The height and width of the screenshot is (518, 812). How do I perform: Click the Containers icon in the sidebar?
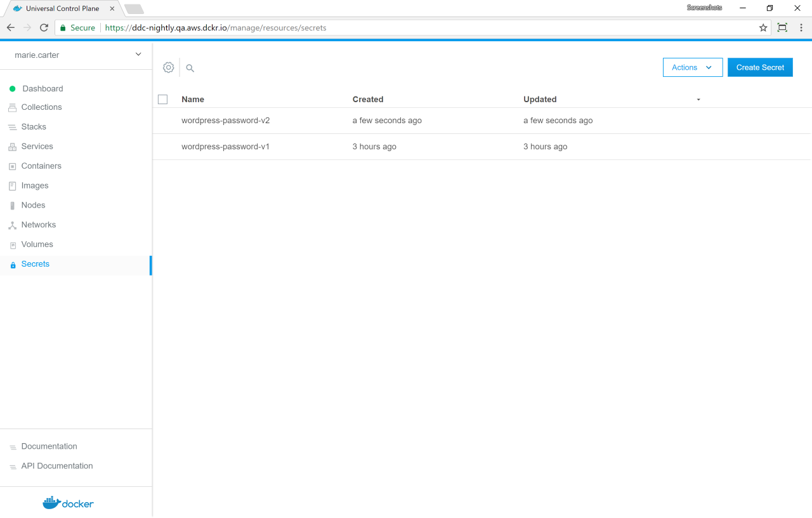pyautogui.click(x=12, y=166)
